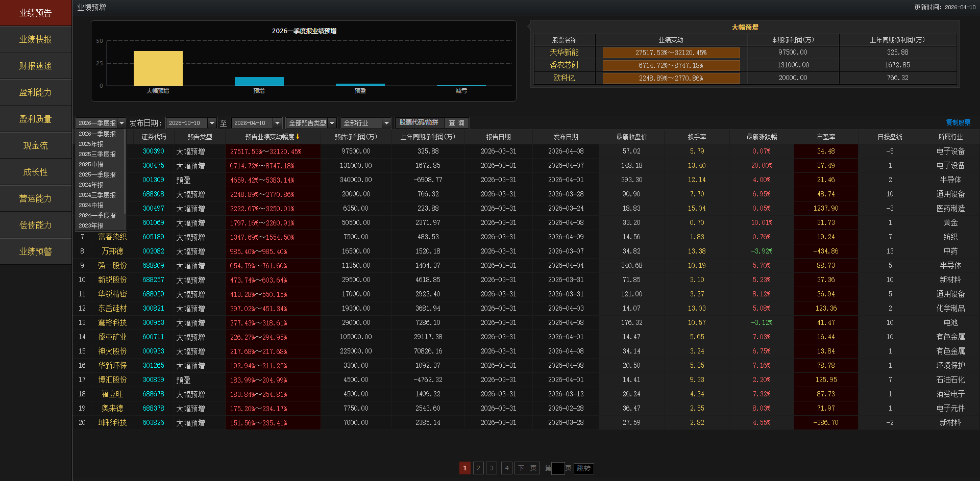The height and width of the screenshot is (481, 980).
Task: Expand the 全部行业 industry dropdown
Action: (386, 123)
